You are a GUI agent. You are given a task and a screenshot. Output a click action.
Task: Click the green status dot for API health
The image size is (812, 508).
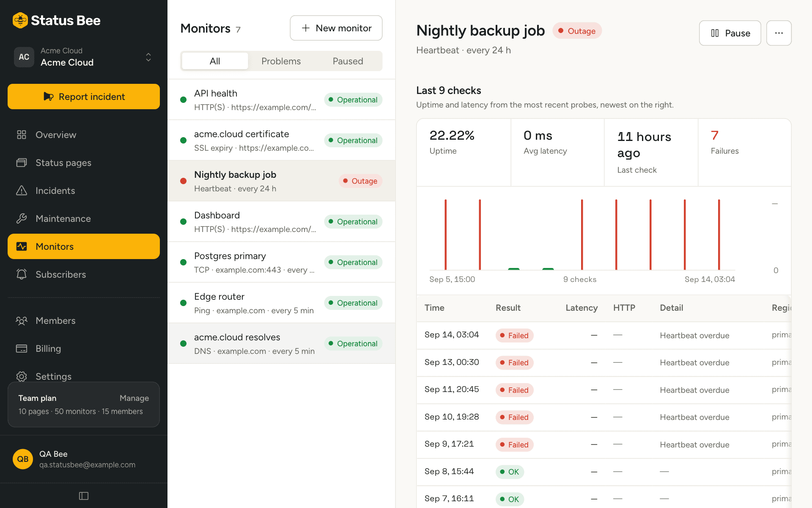click(183, 100)
